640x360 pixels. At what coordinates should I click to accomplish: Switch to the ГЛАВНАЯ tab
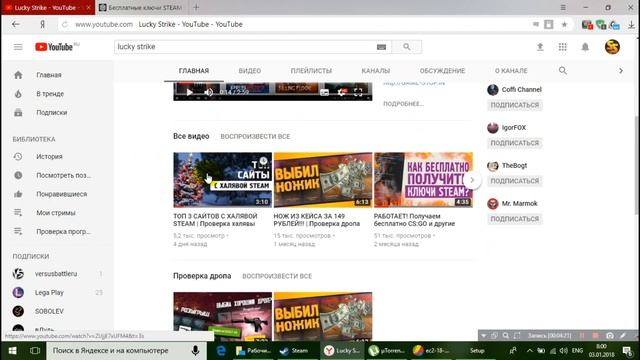pos(194,71)
